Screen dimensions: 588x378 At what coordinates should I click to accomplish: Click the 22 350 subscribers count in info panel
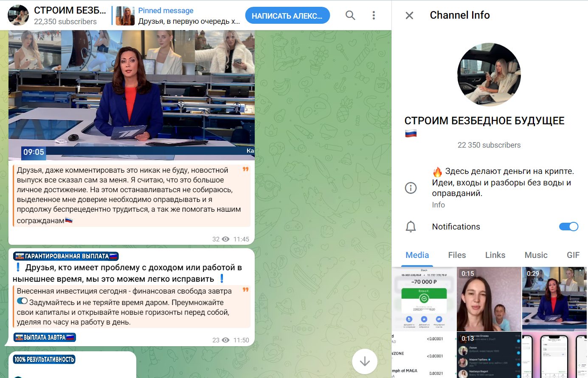pyautogui.click(x=489, y=145)
